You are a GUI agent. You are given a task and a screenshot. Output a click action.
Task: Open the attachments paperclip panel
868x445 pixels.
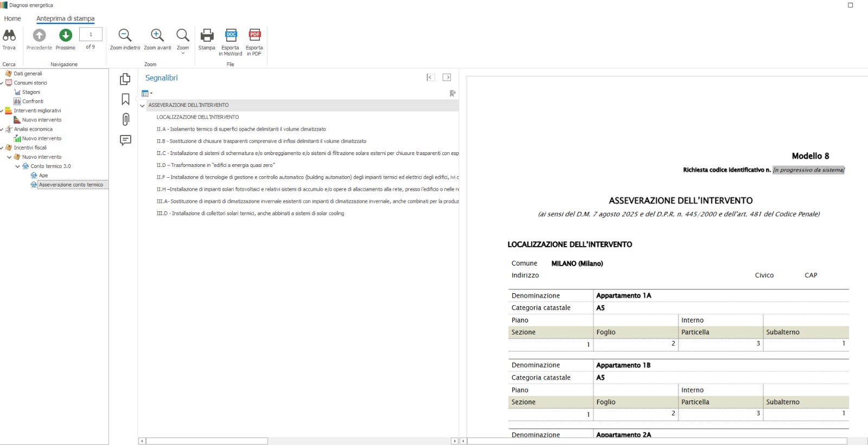(125, 119)
